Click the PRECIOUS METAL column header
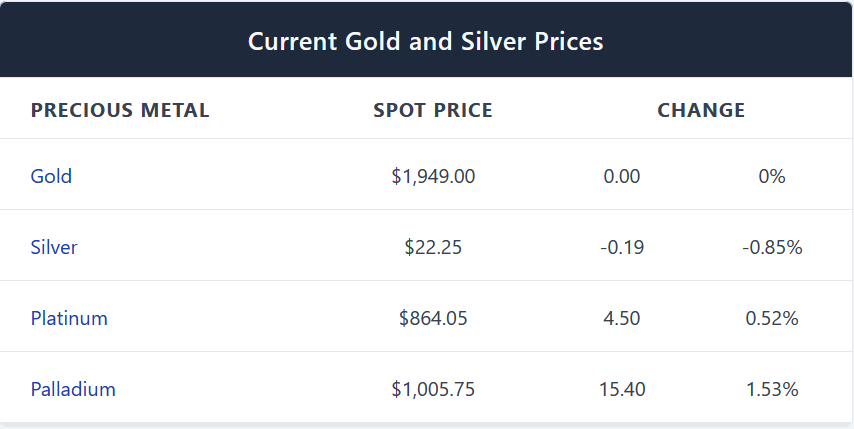Image resolution: width=854 pixels, height=429 pixels. coord(120,110)
